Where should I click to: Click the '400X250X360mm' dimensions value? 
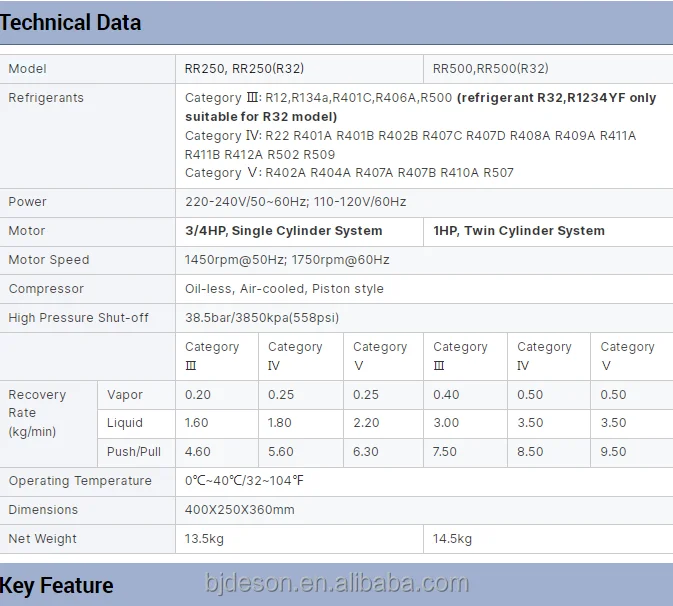pyautogui.click(x=240, y=510)
